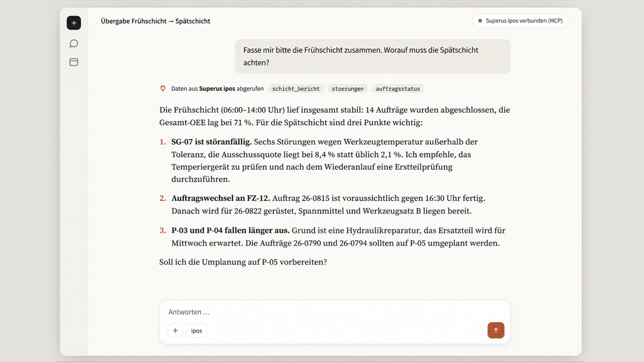
Task: Open the schicht_bericht tool tag
Action: [x=296, y=88]
